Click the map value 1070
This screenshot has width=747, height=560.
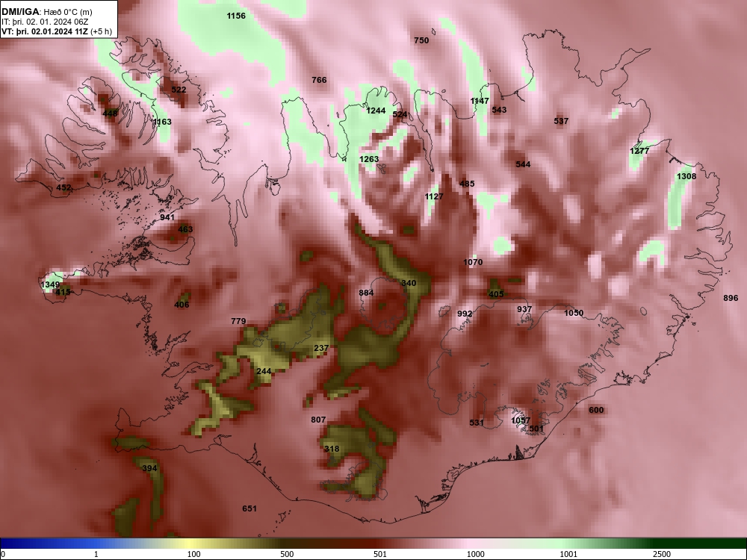click(x=473, y=262)
